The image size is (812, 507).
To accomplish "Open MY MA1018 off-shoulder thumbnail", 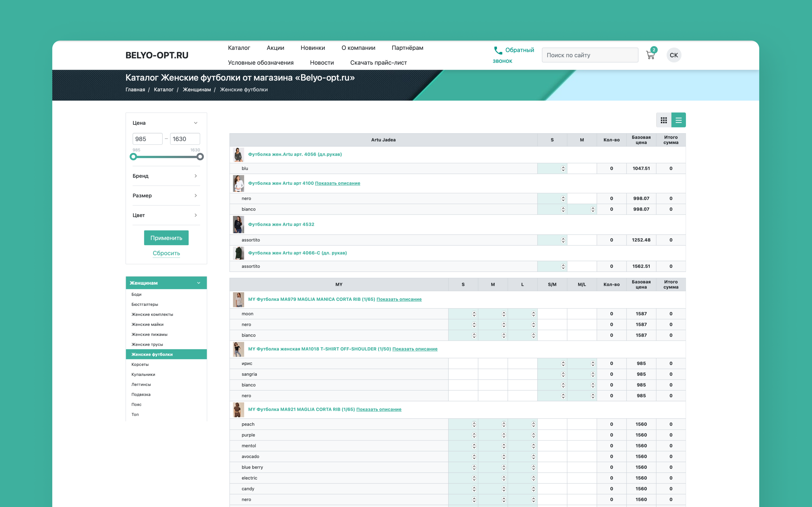I will coord(238,349).
